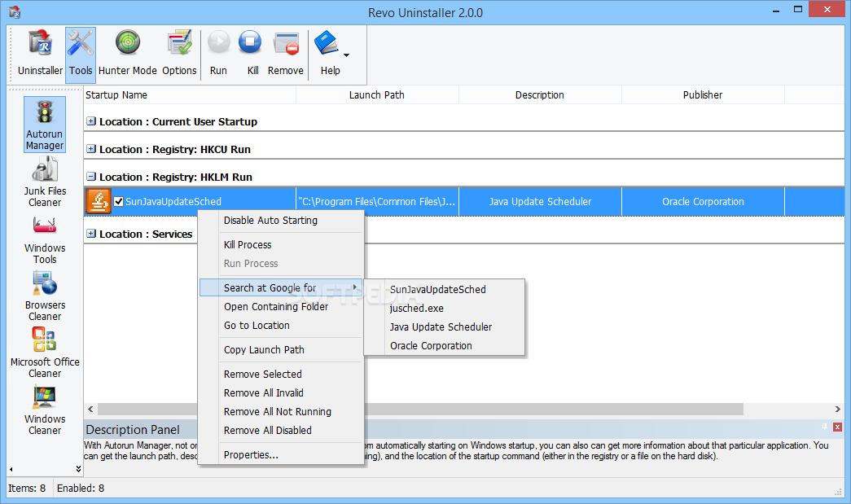Screen dimensions: 851x504
Task: Choose Disable Auto Starting
Action: coord(281,221)
